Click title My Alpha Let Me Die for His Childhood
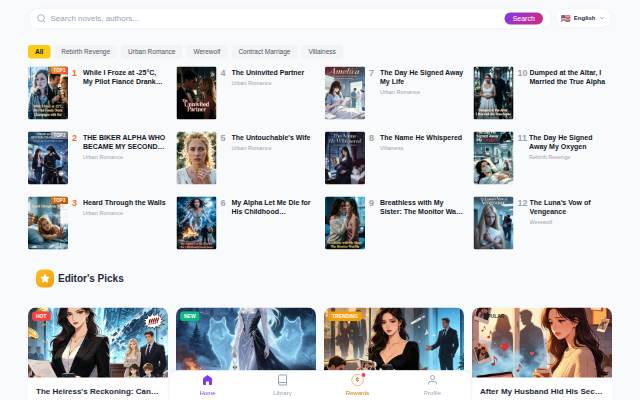Viewport: 640px width, 400px height. [271, 207]
